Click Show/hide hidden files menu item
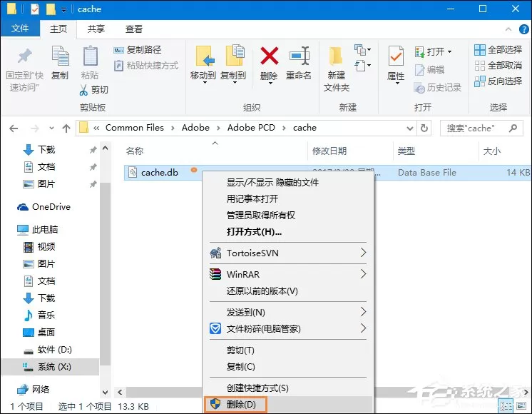 pyautogui.click(x=288, y=183)
